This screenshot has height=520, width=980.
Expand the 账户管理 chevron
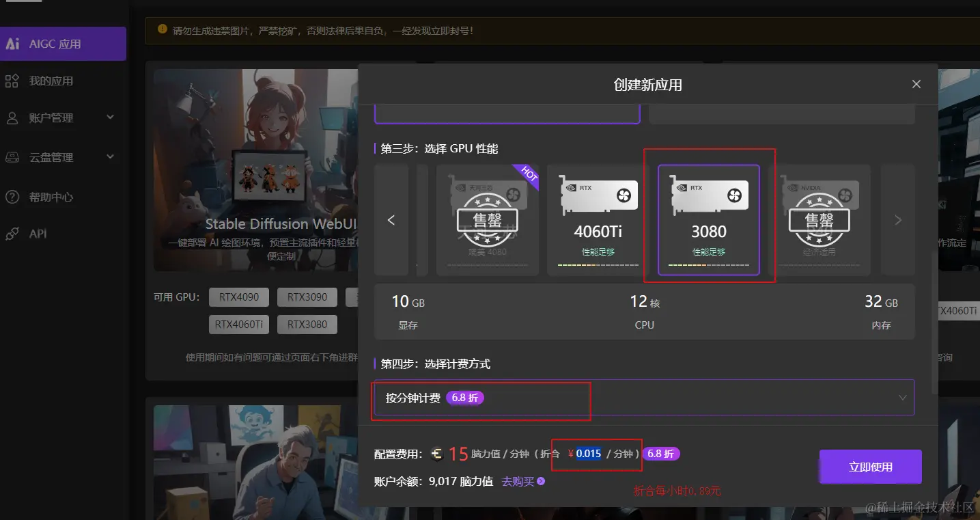pyautogui.click(x=111, y=118)
